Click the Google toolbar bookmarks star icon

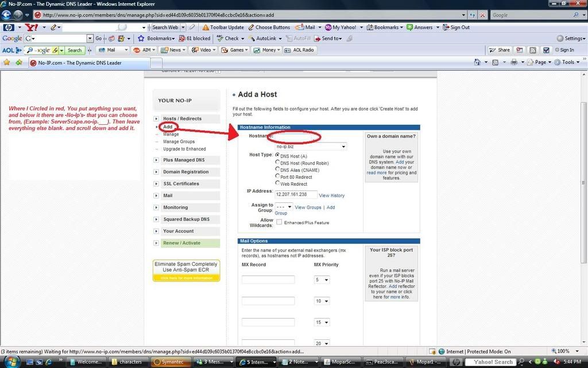141,39
